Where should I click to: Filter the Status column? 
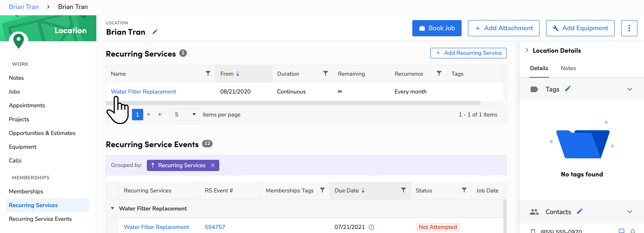point(464,190)
